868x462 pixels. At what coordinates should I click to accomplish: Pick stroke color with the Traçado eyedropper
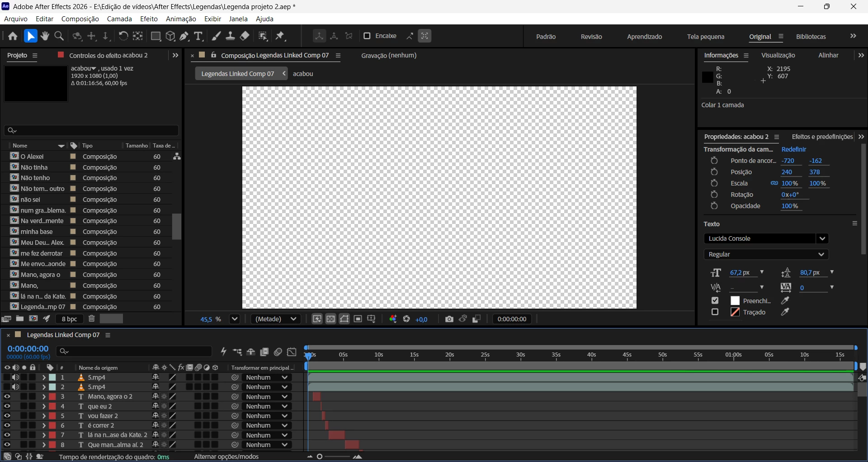point(786,312)
